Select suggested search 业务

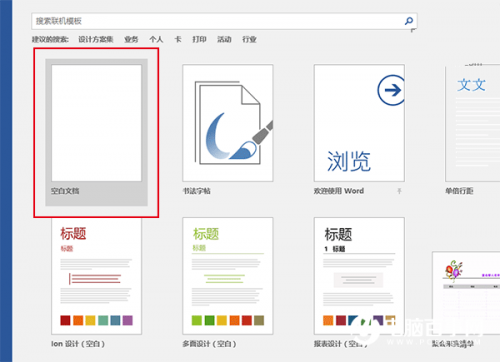(x=131, y=39)
